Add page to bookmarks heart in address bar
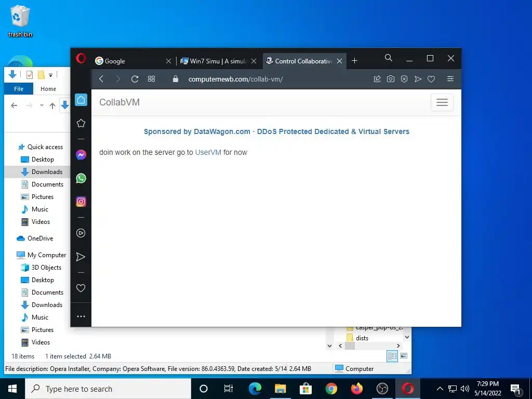532x399 pixels. [x=431, y=79]
